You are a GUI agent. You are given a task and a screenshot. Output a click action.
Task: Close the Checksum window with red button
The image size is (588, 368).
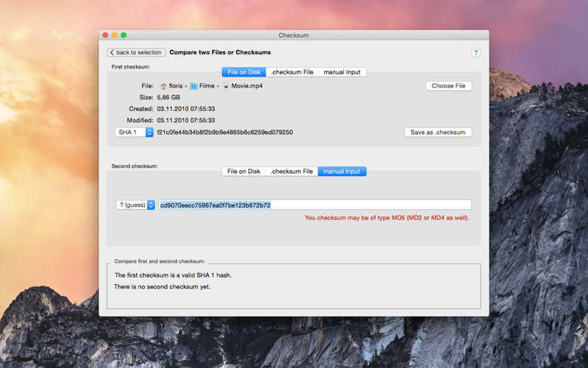(105, 35)
